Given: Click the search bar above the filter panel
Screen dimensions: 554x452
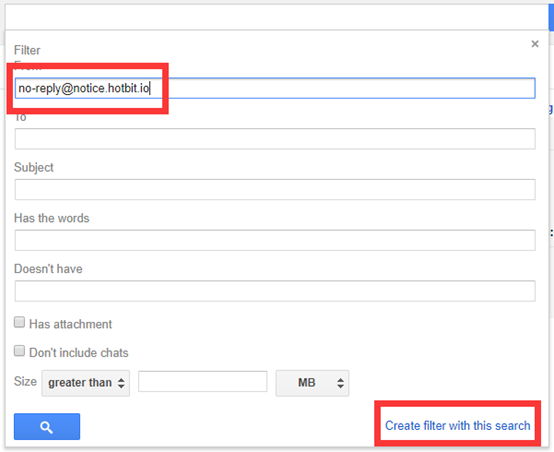Looking at the screenshot, I should click(x=277, y=17).
